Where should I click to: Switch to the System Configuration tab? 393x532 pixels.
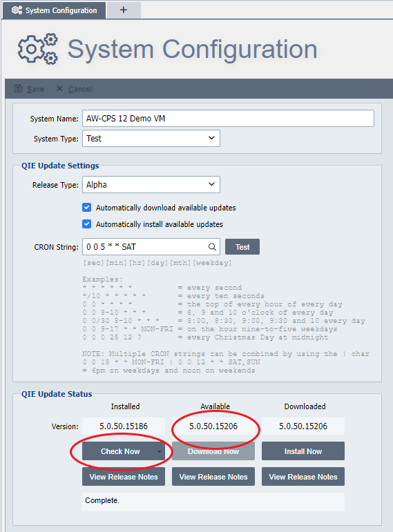[55, 10]
